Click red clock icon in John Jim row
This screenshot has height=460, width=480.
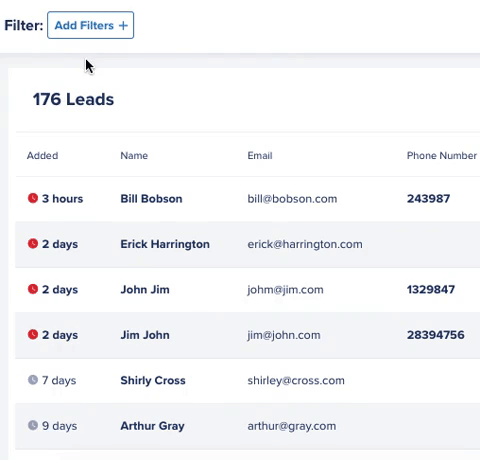(33, 289)
